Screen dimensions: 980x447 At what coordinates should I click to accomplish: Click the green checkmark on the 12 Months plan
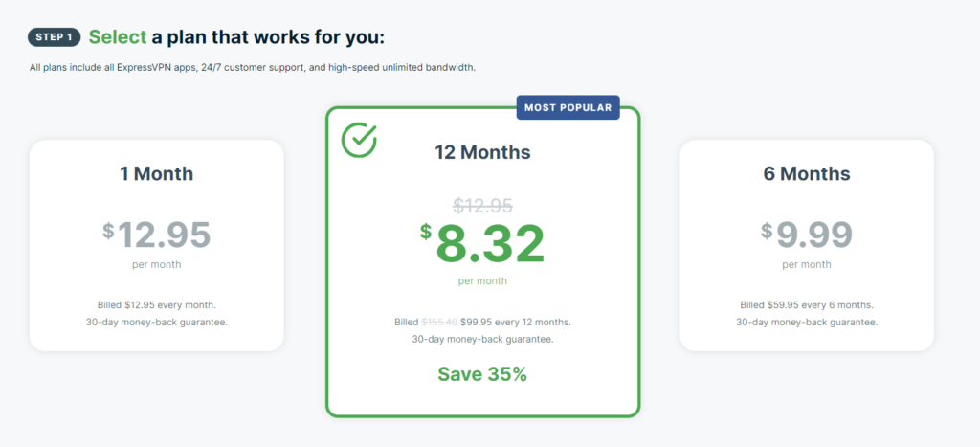tap(359, 140)
